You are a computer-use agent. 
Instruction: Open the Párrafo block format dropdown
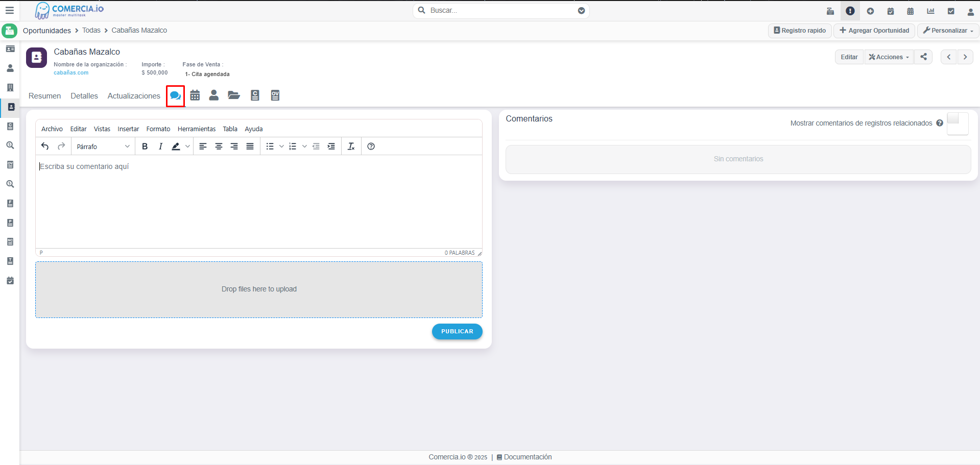[103, 146]
